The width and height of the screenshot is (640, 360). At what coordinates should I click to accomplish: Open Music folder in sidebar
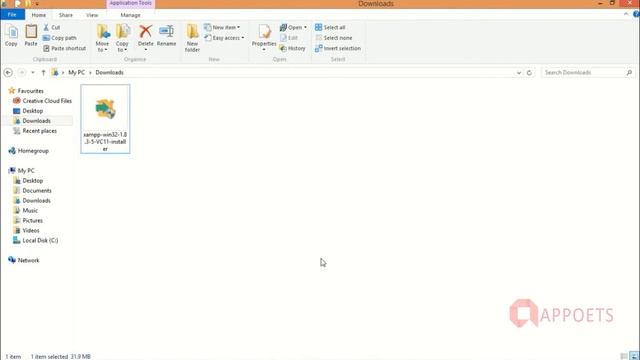25,211
